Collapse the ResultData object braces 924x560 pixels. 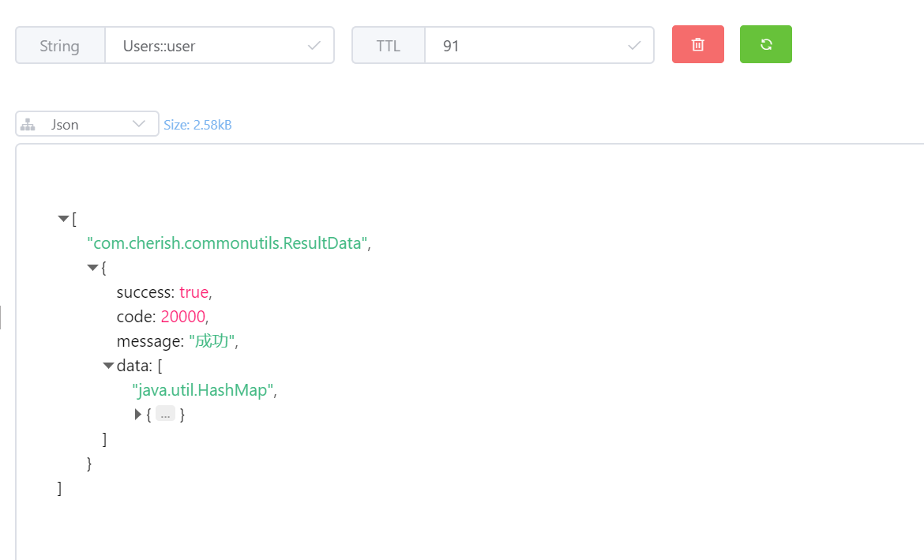[x=92, y=268]
